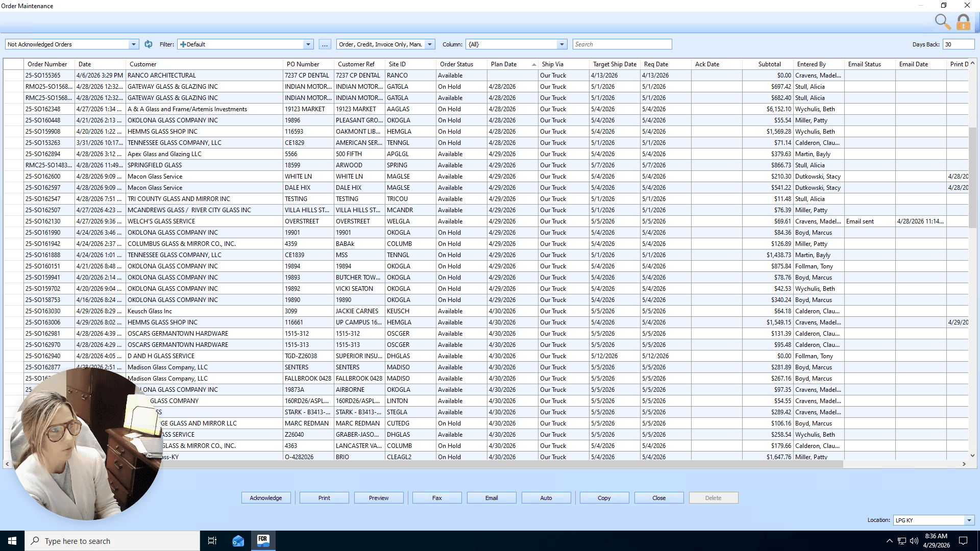Click subtotal $6,152.10 cell
Image resolution: width=980 pixels, height=551 pixels.
(768, 109)
